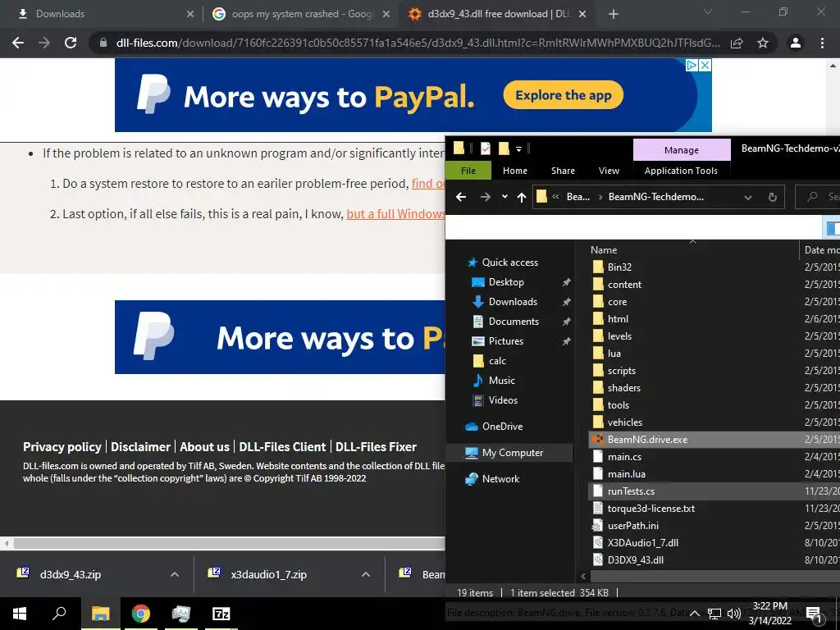Open Pictures in navigation pane

click(x=505, y=340)
